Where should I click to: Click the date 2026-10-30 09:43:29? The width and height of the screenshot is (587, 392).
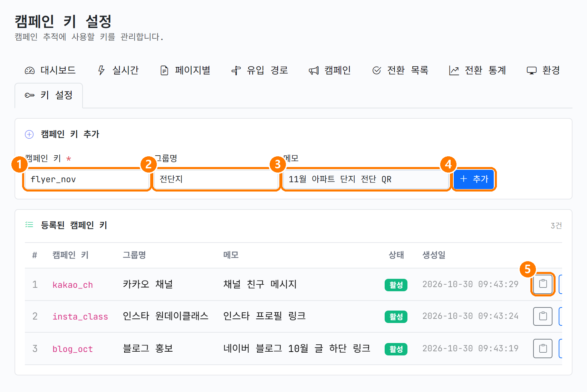[470, 284]
